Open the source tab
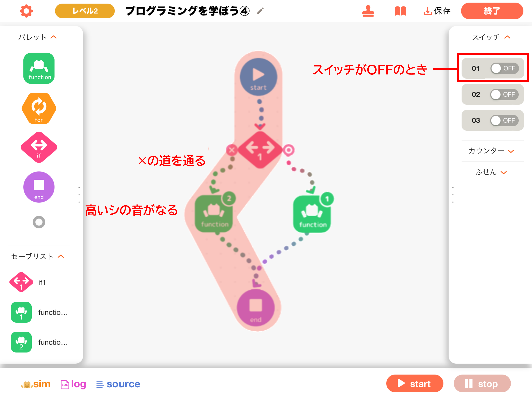 (x=118, y=384)
